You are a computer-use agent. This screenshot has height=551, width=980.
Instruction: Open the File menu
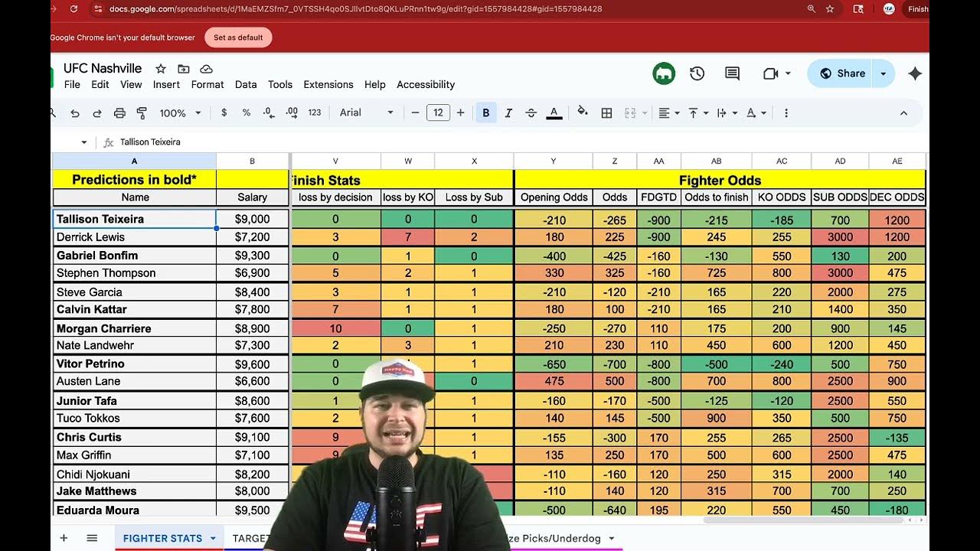click(x=72, y=85)
